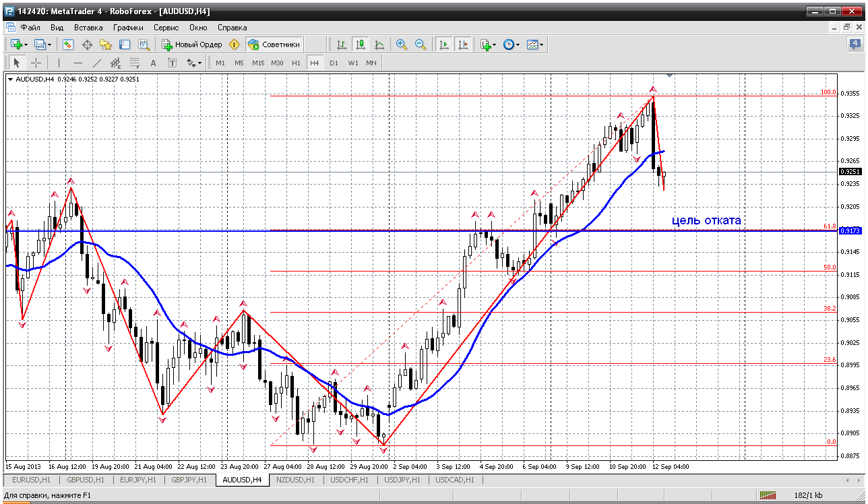Click the Новый Ордер button
This screenshot has height=504, width=868.
click(191, 44)
